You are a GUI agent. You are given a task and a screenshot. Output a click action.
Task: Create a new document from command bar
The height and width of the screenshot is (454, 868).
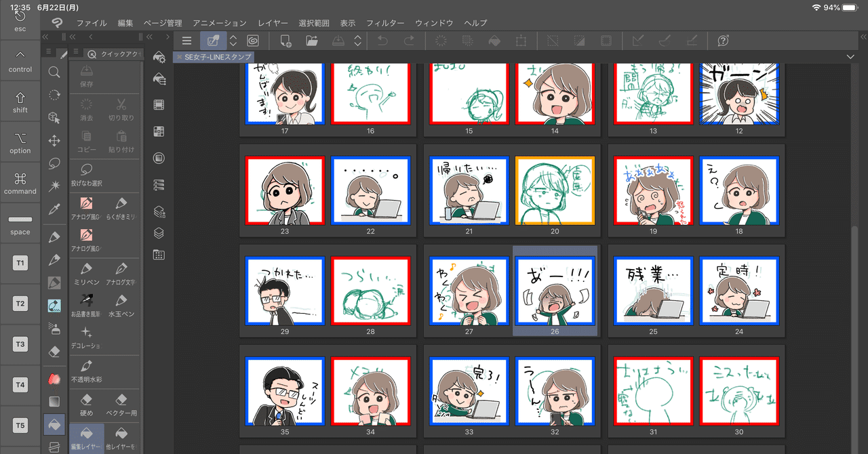coord(285,41)
